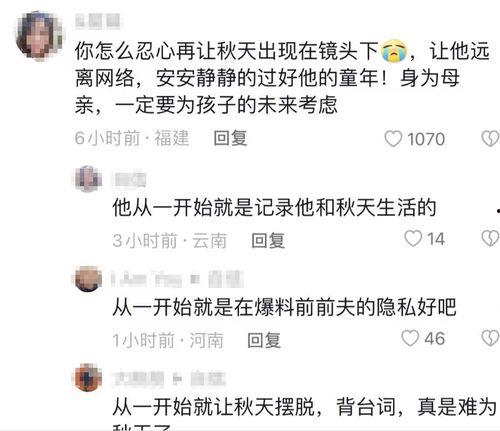The height and width of the screenshot is (431, 500).
Task: Open avatar of the Yunnan replier
Action: point(88,179)
